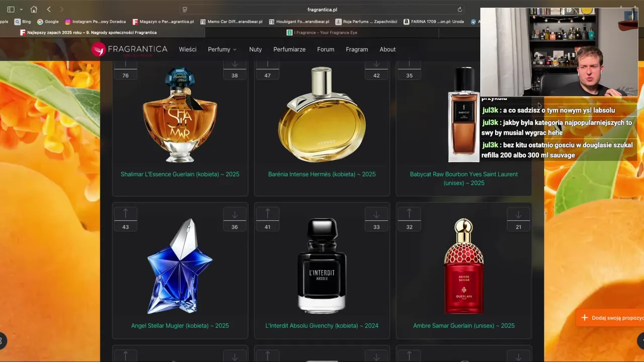Open the Forum menu item
The width and height of the screenshot is (644, 362).
[x=326, y=49]
